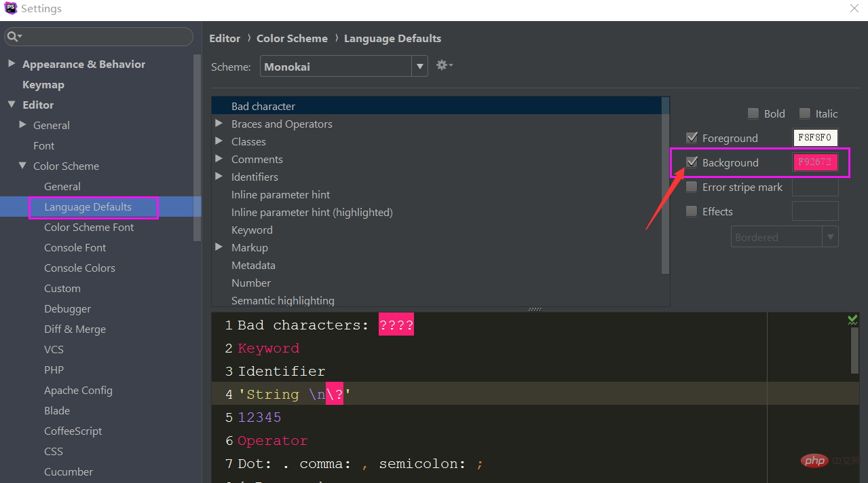
Task: Open the scheme gear actions menu
Action: point(445,65)
